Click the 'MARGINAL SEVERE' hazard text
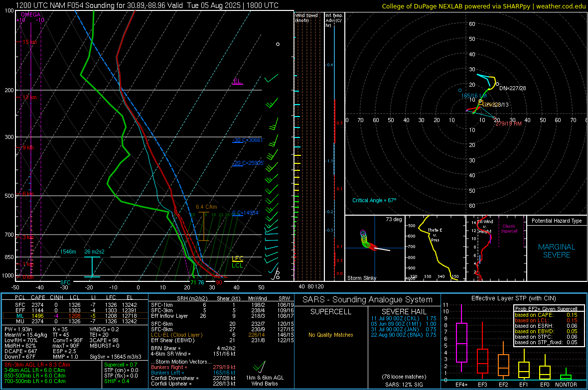The height and width of the screenshot is (390, 588). (557, 251)
